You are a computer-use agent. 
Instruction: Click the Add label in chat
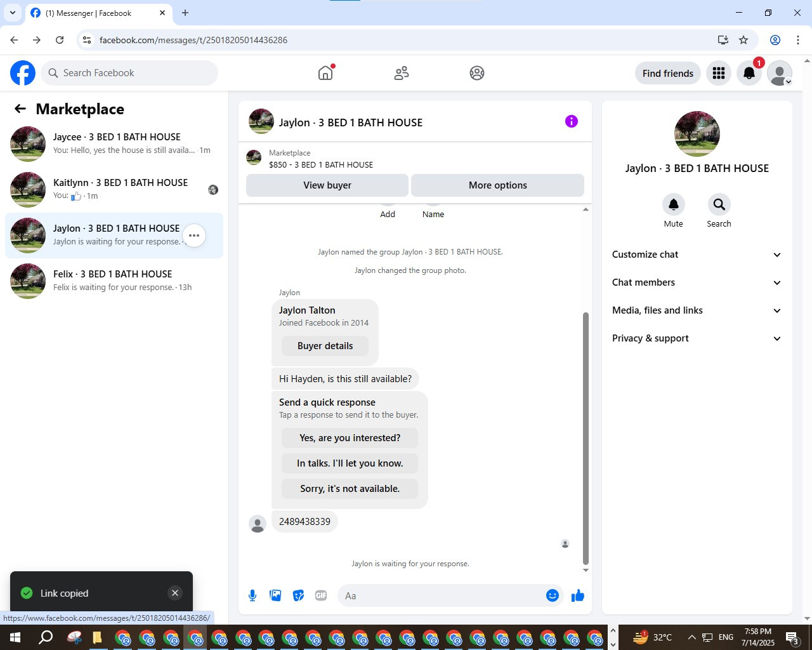[x=388, y=215]
